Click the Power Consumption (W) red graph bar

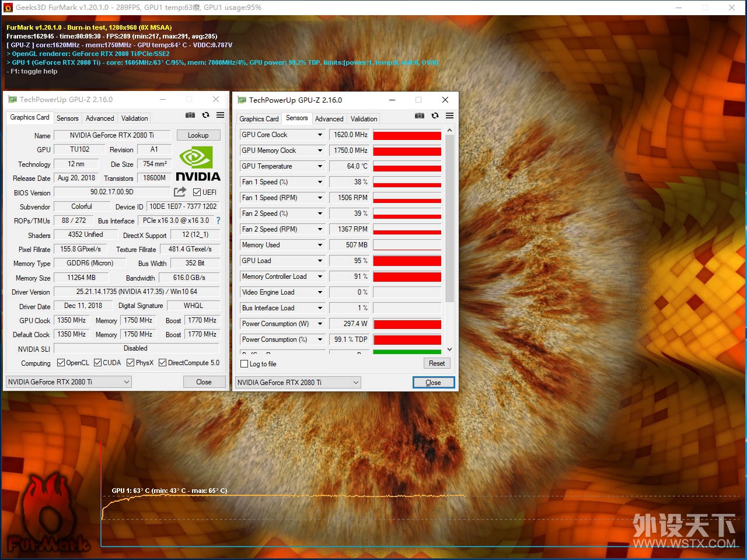click(x=407, y=324)
